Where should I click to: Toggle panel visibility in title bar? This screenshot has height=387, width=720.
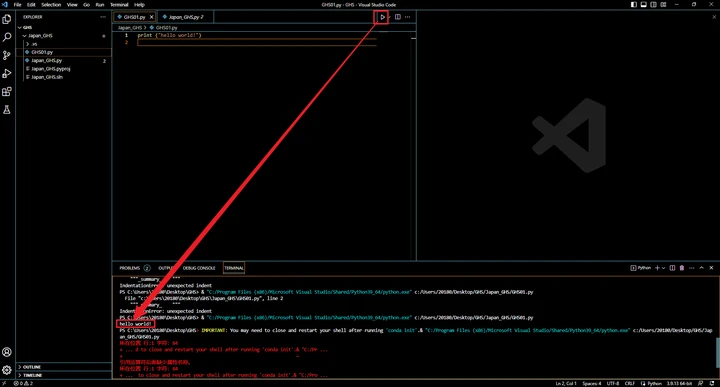coord(644,5)
